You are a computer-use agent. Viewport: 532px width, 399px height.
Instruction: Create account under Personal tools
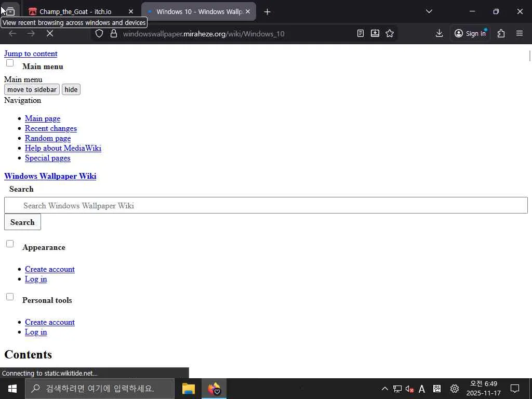point(49,322)
